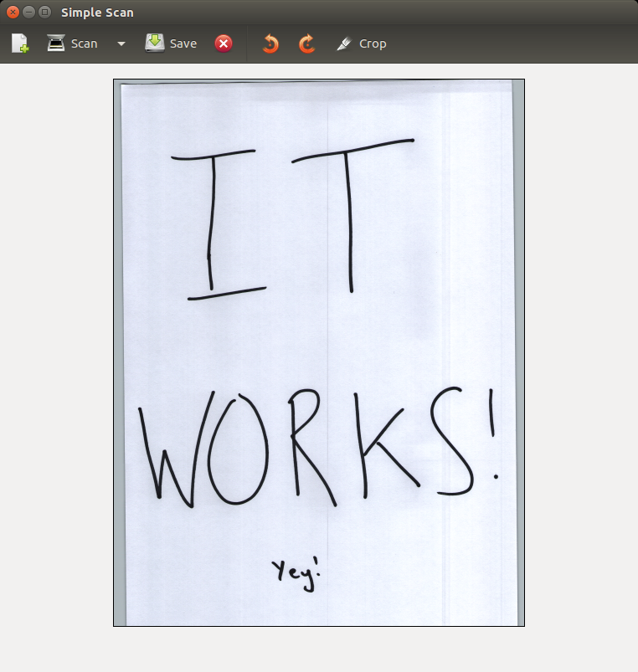Rotate the page left (counter-clockwise)
Image resolution: width=638 pixels, height=672 pixels.
[270, 44]
